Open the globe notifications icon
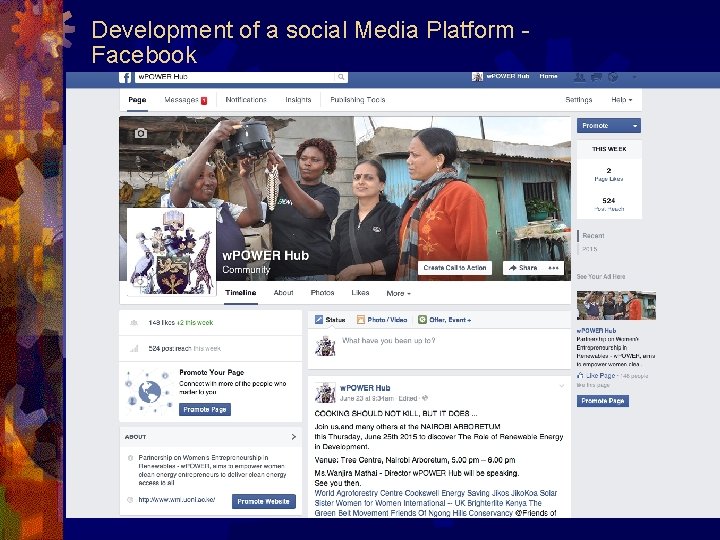Viewport: 720px width, 540px height. click(613, 77)
